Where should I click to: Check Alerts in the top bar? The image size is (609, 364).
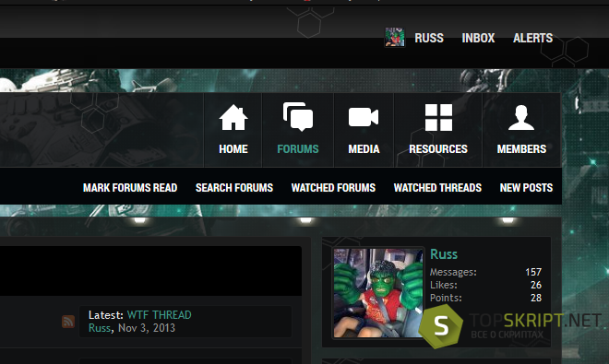pyautogui.click(x=533, y=38)
